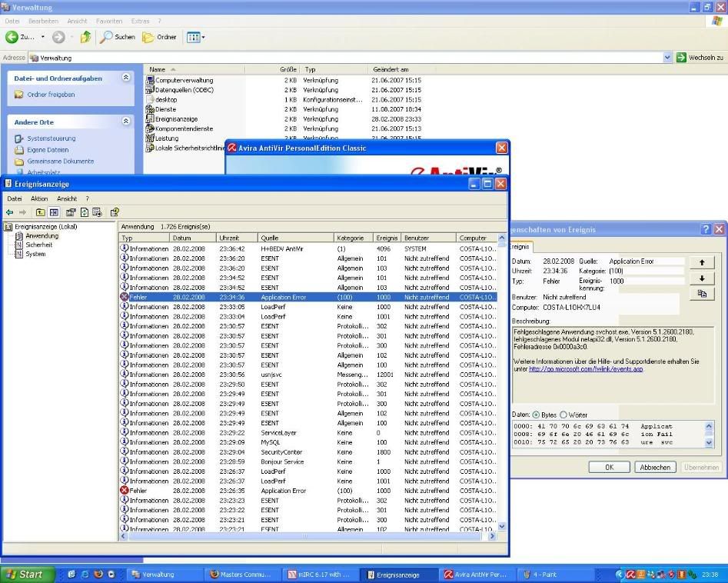Image resolution: width=728 pixels, height=583 pixels.
Task: Click the Export list icon in Ereignisanzeige toolbar
Action: pos(97,212)
